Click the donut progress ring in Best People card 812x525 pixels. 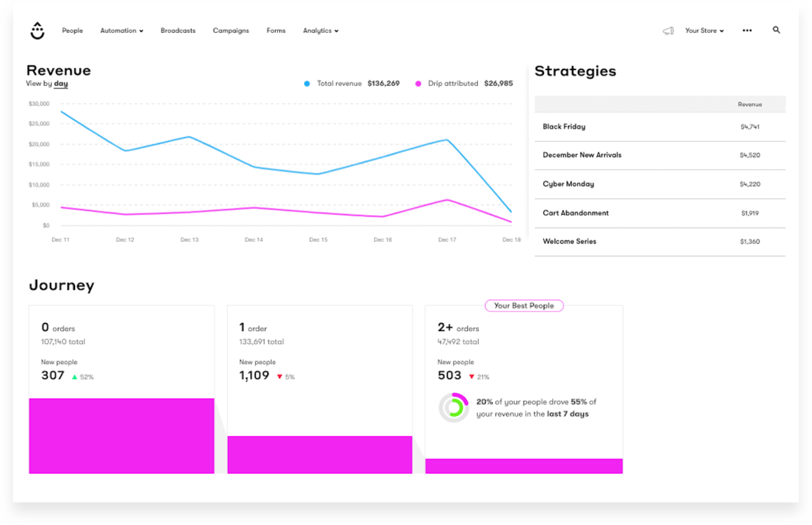pos(454,407)
